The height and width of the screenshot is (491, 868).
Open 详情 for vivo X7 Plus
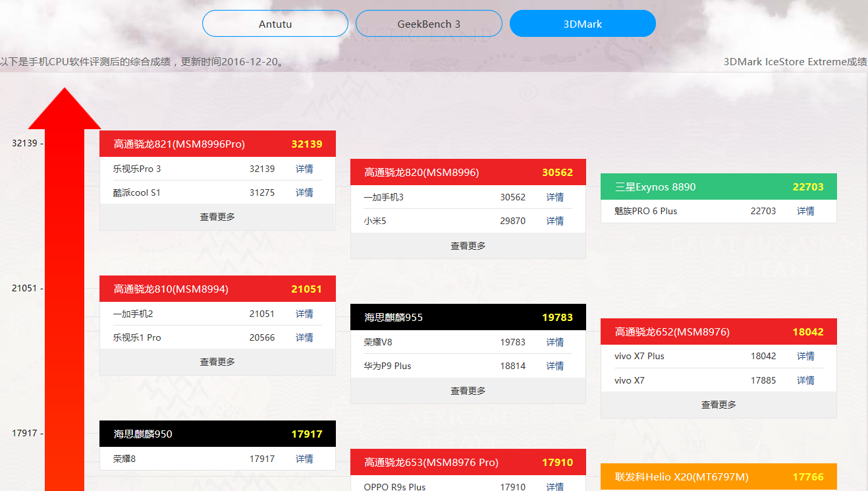(805, 356)
